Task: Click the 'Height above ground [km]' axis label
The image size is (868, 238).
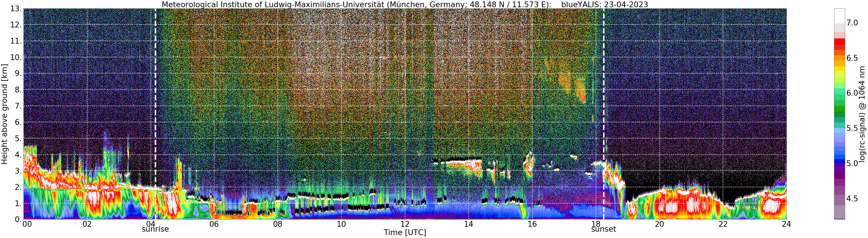Action: click(x=4, y=114)
